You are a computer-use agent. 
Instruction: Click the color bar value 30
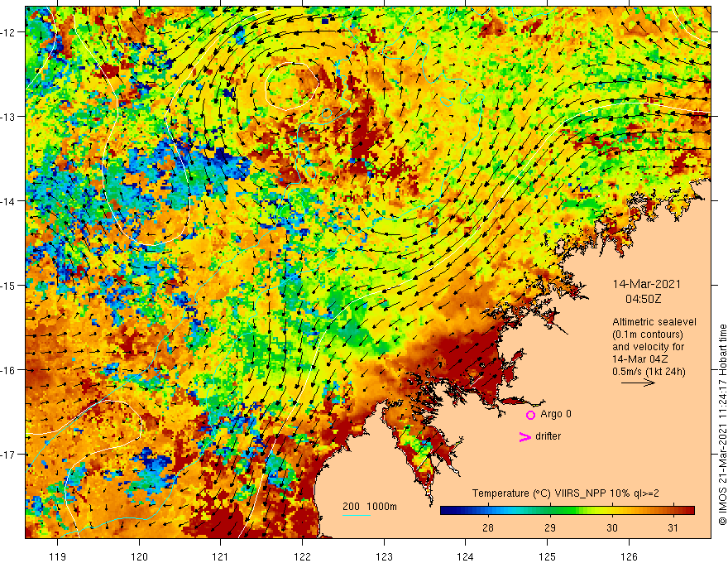click(612, 527)
